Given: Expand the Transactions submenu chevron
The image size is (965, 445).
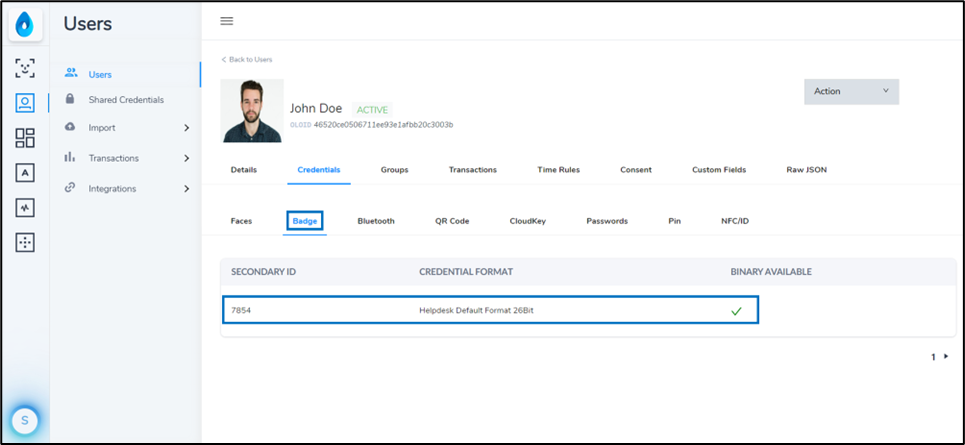Looking at the screenshot, I should 186,158.
